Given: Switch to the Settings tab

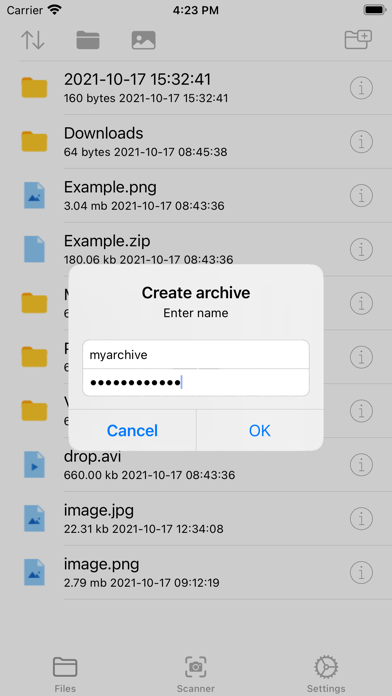Looking at the screenshot, I should pyautogui.click(x=326, y=674).
